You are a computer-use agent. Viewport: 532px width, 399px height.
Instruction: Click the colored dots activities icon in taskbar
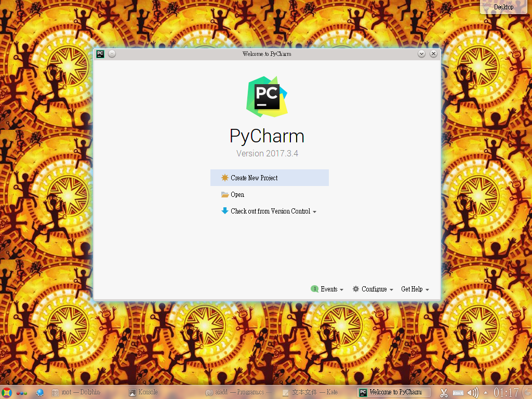click(x=22, y=393)
